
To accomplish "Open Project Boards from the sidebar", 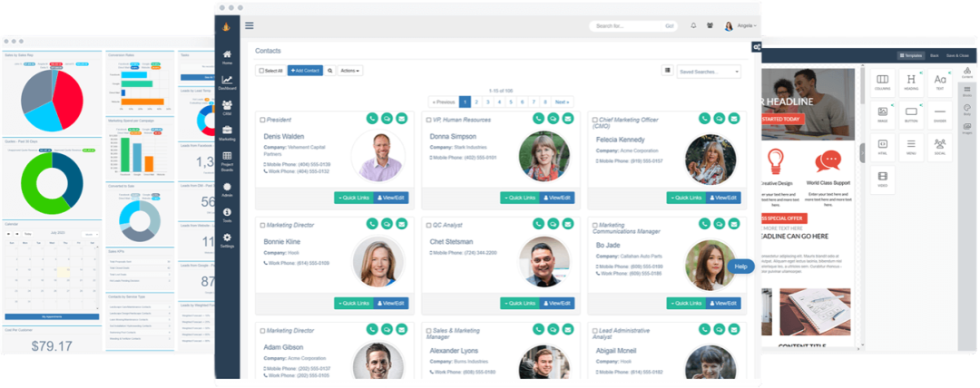I will point(227,160).
